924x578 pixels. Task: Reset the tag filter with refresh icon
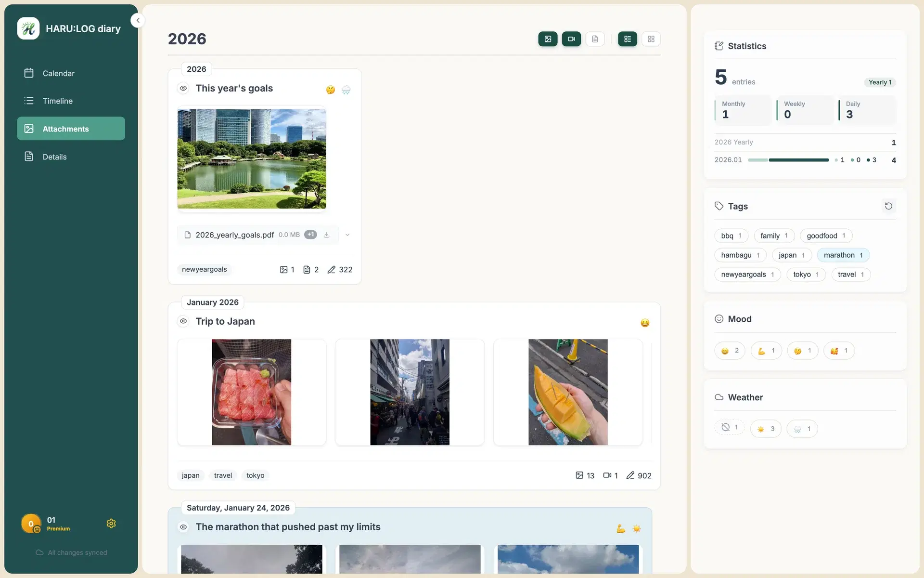click(x=888, y=206)
